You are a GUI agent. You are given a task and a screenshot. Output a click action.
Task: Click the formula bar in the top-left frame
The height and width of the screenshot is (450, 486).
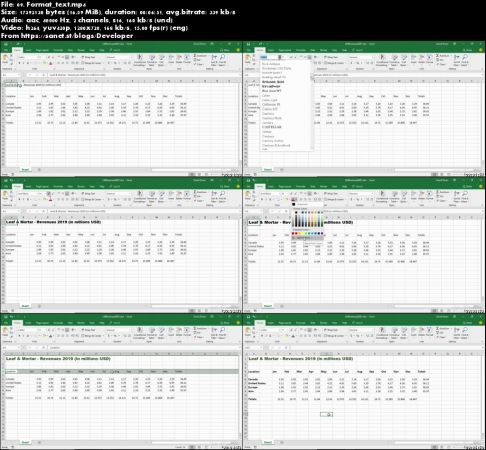point(144,75)
